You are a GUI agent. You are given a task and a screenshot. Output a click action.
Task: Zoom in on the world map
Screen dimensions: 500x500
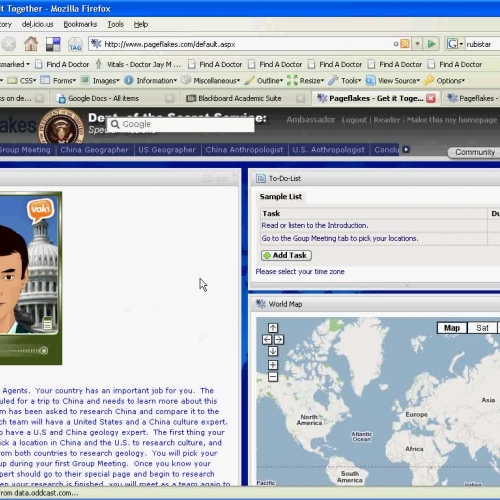(x=273, y=365)
